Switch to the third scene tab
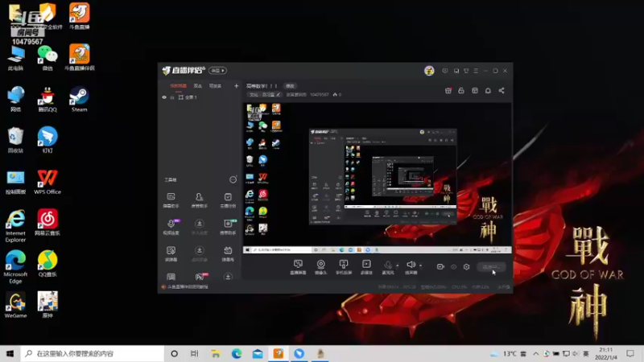 click(x=215, y=86)
